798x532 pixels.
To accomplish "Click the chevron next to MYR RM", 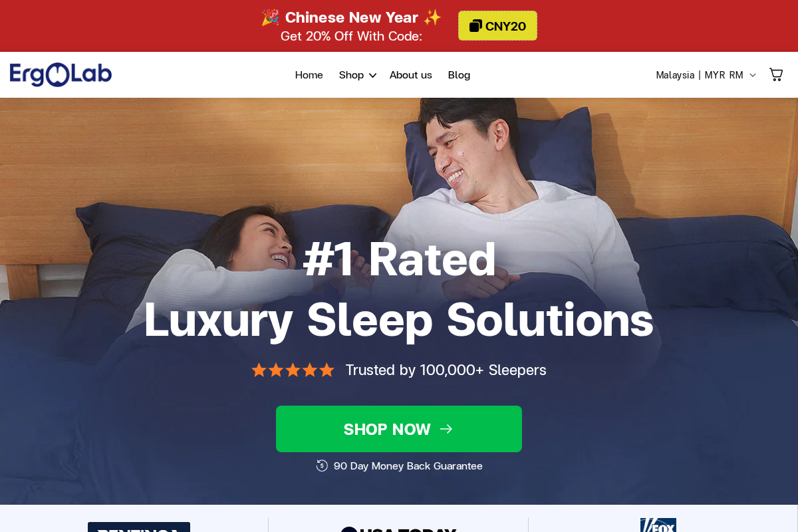I will click(x=753, y=75).
